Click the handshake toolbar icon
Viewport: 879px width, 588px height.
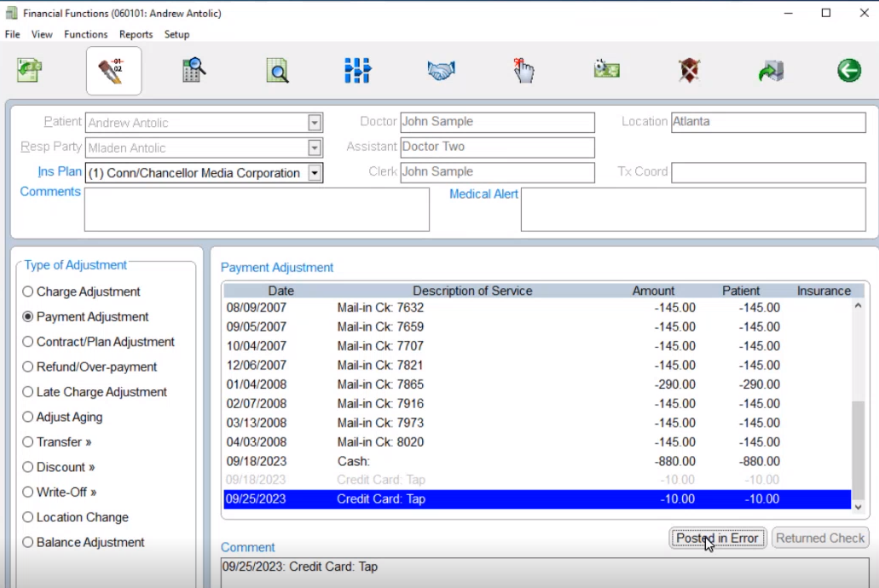pos(441,71)
